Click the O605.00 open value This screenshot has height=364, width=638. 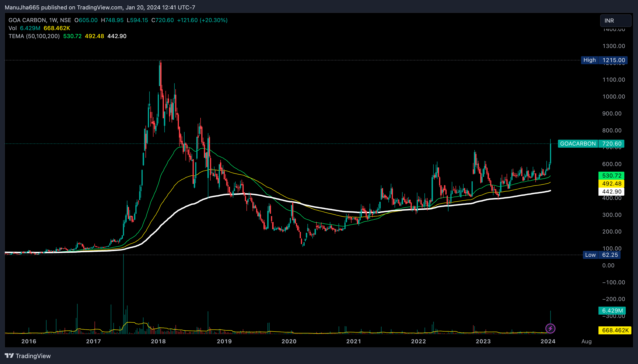click(86, 20)
